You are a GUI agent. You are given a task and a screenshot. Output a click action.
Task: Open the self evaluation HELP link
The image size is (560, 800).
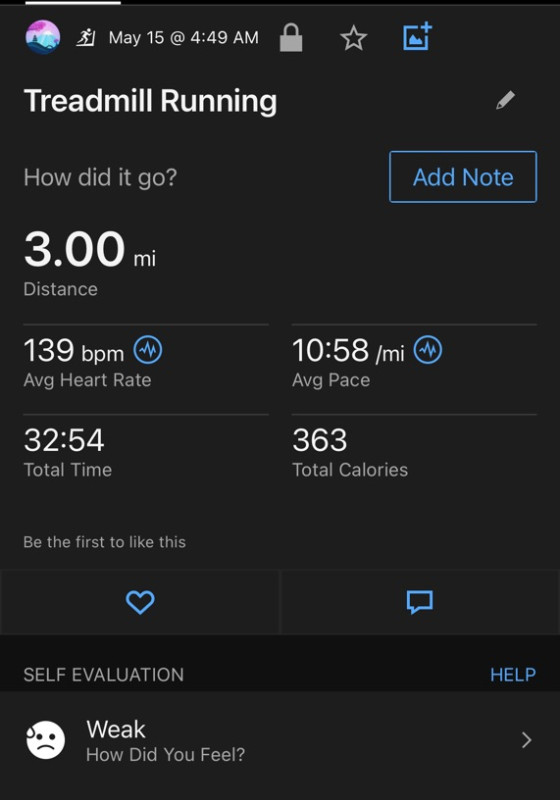[513, 674]
